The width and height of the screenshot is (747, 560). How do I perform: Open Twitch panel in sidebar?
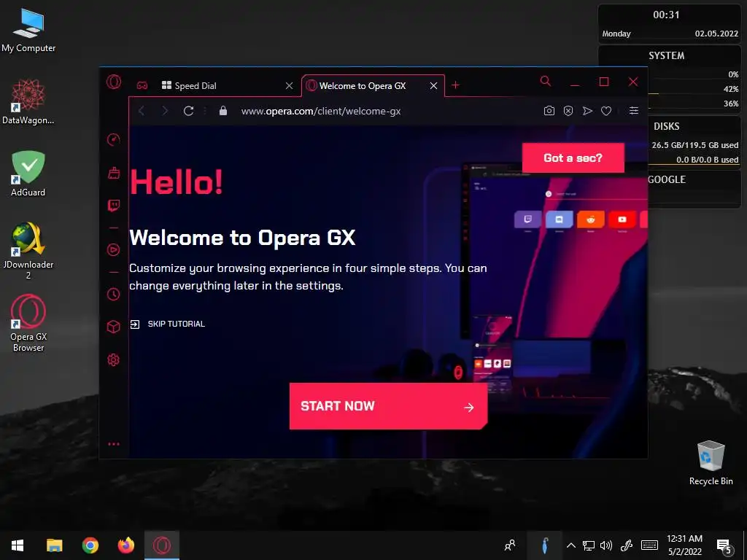click(113, 205)
